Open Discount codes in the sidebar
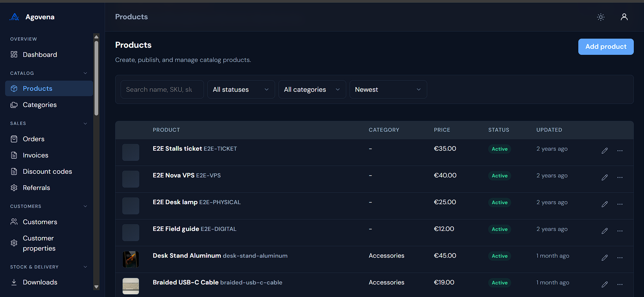644x297 pixels. (49, 171)
